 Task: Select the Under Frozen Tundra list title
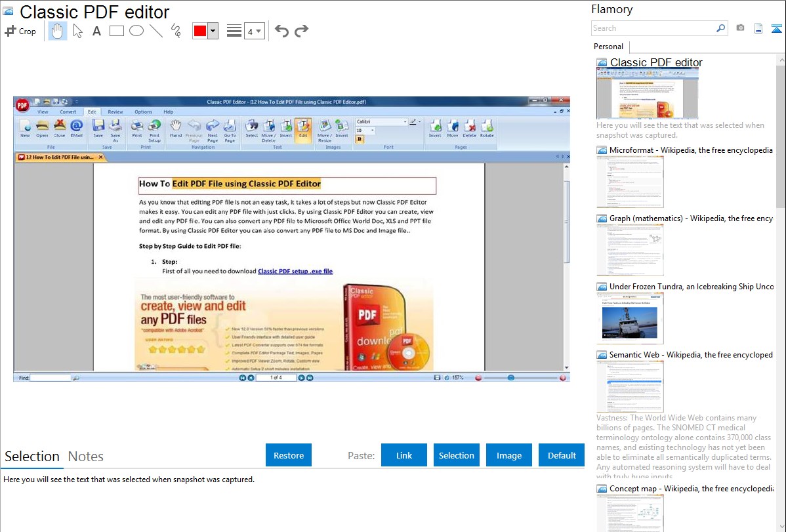[x=692, y=287]
